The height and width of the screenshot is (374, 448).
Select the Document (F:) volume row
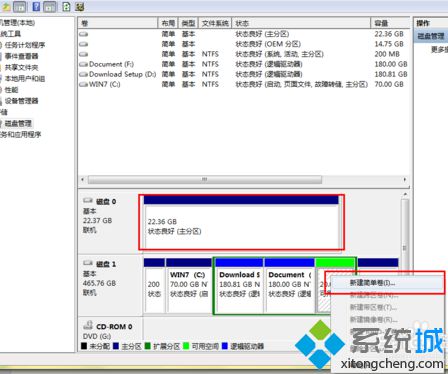(x=243, y=64)
